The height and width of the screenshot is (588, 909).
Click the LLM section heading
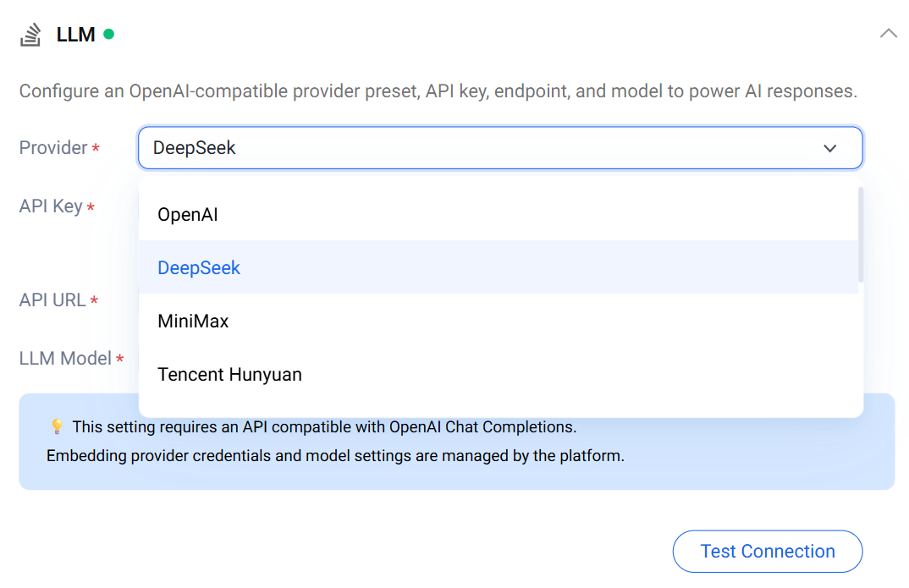[x=75, y=35]
